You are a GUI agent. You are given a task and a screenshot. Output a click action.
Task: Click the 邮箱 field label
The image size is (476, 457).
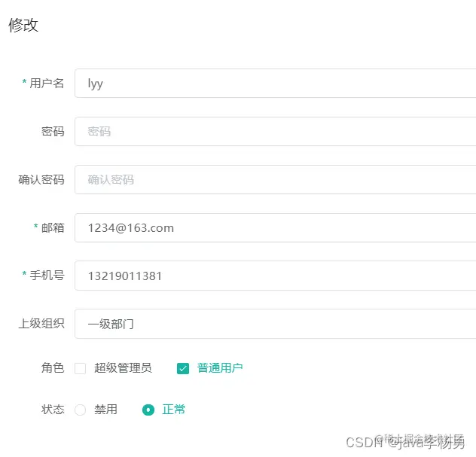coord(53,227)
